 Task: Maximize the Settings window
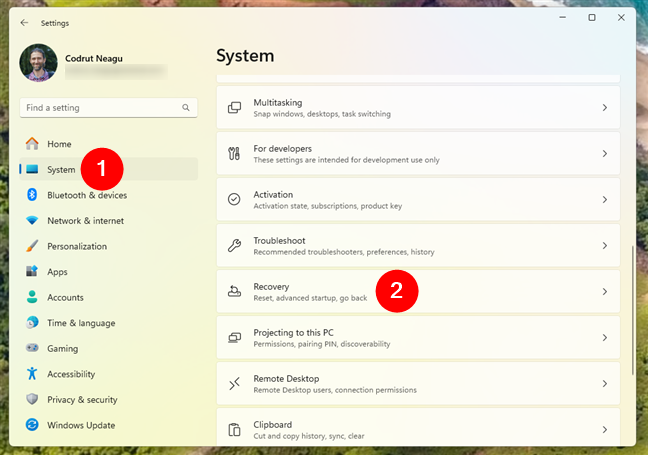[x=592, y=17]
